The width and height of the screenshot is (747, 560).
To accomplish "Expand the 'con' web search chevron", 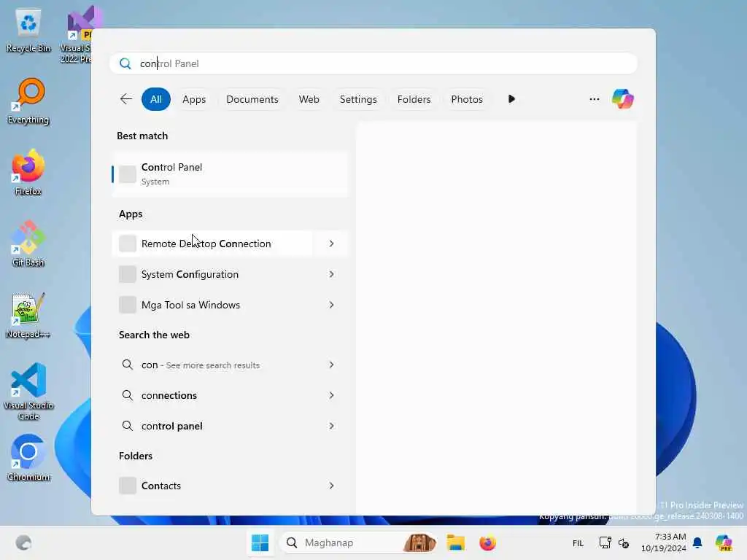I will [331, 365].
